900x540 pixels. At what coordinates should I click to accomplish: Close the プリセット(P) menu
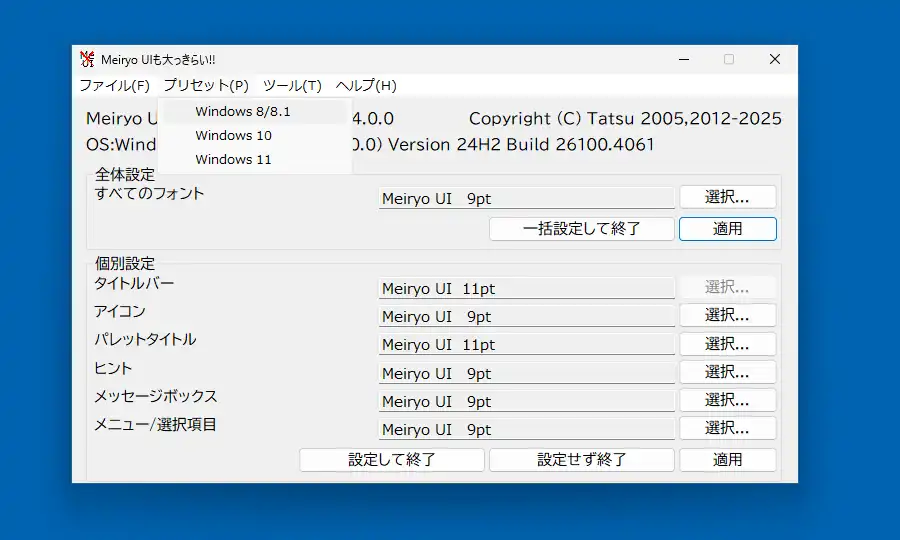pos(206,86)
